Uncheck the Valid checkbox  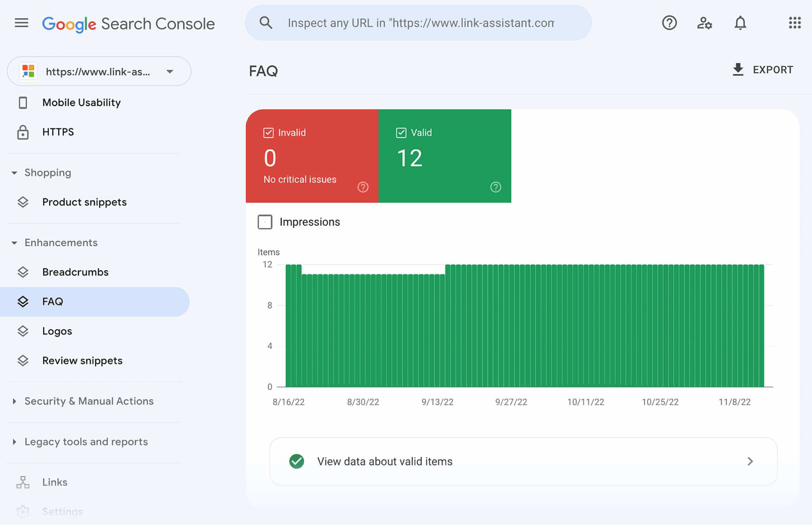[x=401, y=133]
